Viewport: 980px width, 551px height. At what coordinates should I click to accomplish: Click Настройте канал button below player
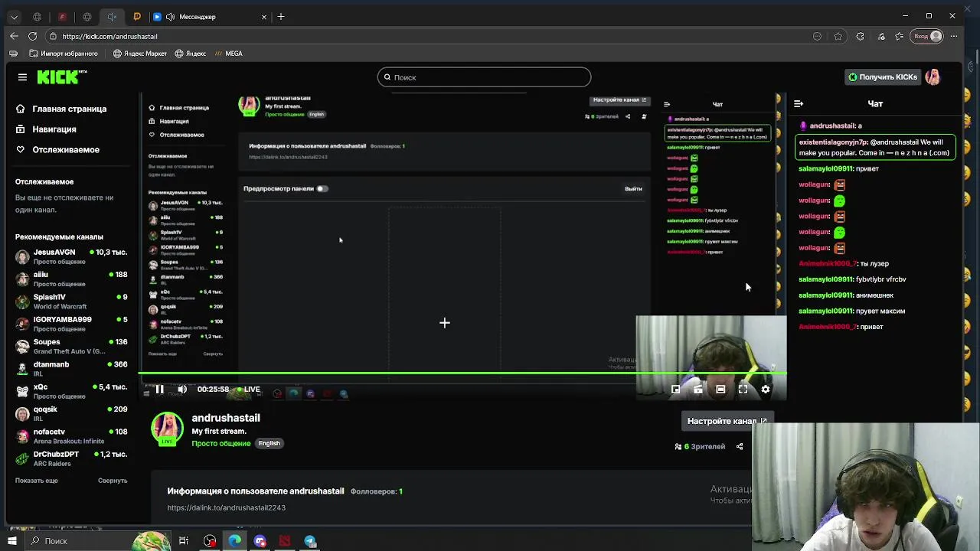(x=727, y=421)
